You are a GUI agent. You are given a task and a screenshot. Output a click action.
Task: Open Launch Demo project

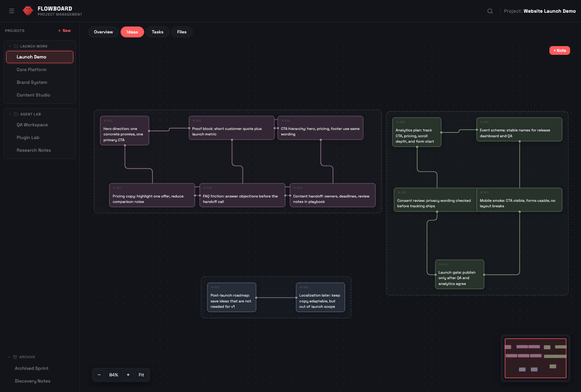tap(40, 57)
